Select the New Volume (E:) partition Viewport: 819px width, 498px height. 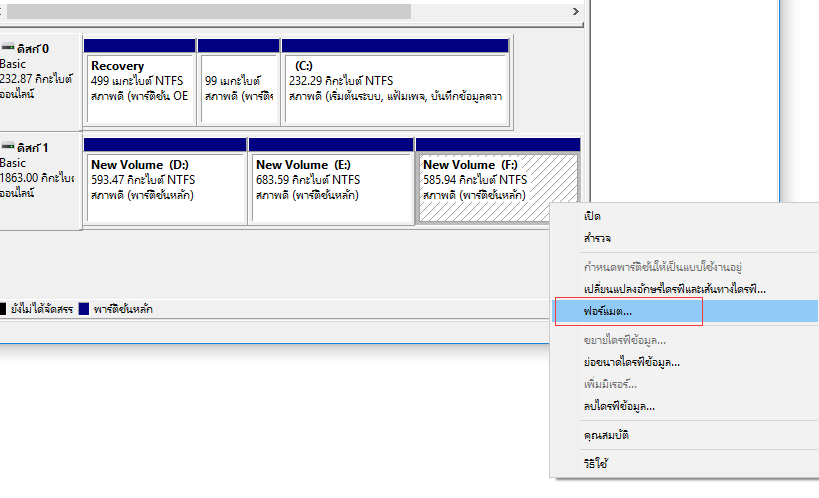(330, 180)
